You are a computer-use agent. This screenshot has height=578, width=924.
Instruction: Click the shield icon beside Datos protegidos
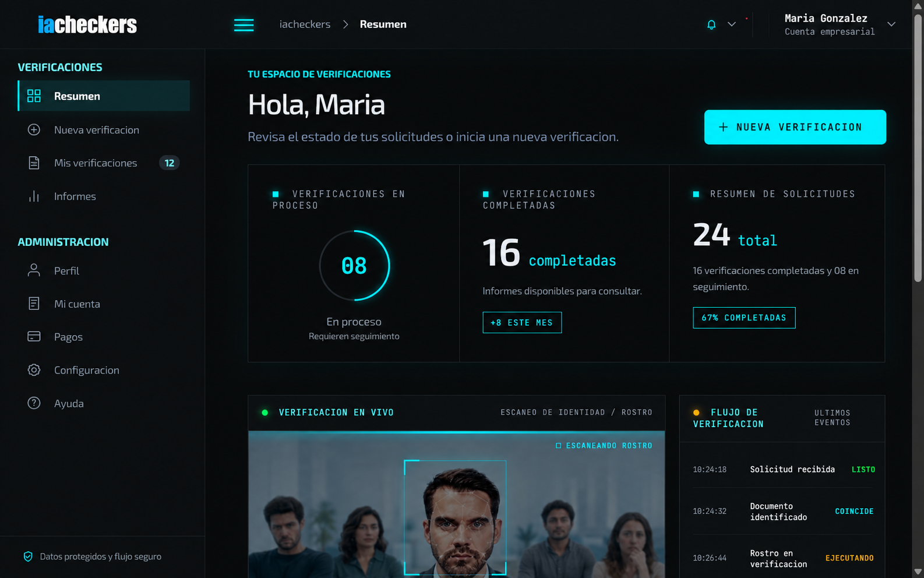click(x=28, y=556)
